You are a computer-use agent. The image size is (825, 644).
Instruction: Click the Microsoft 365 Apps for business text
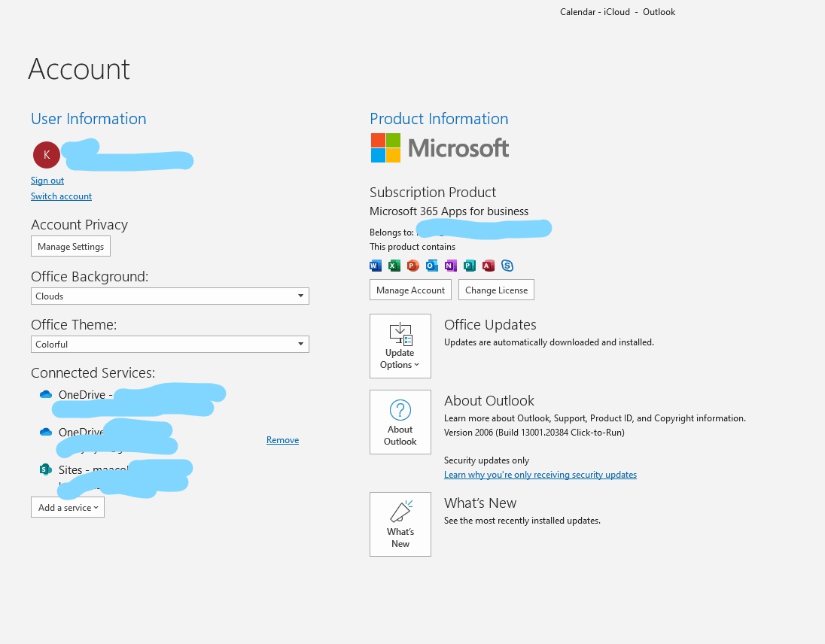[x=449, y=211]
